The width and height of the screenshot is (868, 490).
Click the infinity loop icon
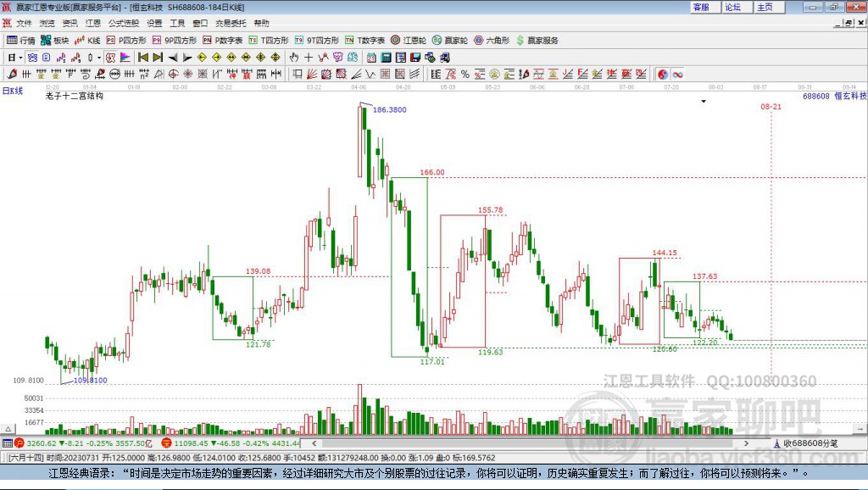pyautogui.click(x=677, y=74)
